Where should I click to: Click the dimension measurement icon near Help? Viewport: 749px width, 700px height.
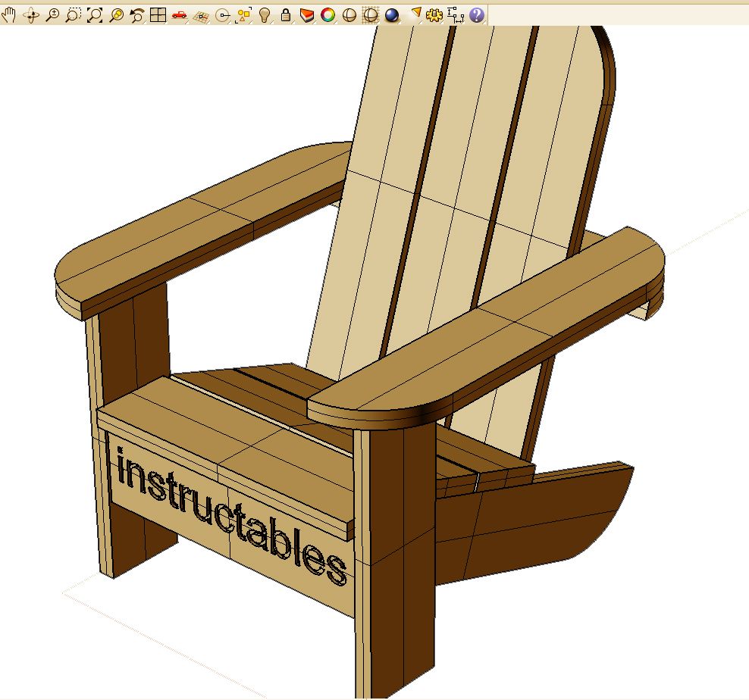pos(455,14)
